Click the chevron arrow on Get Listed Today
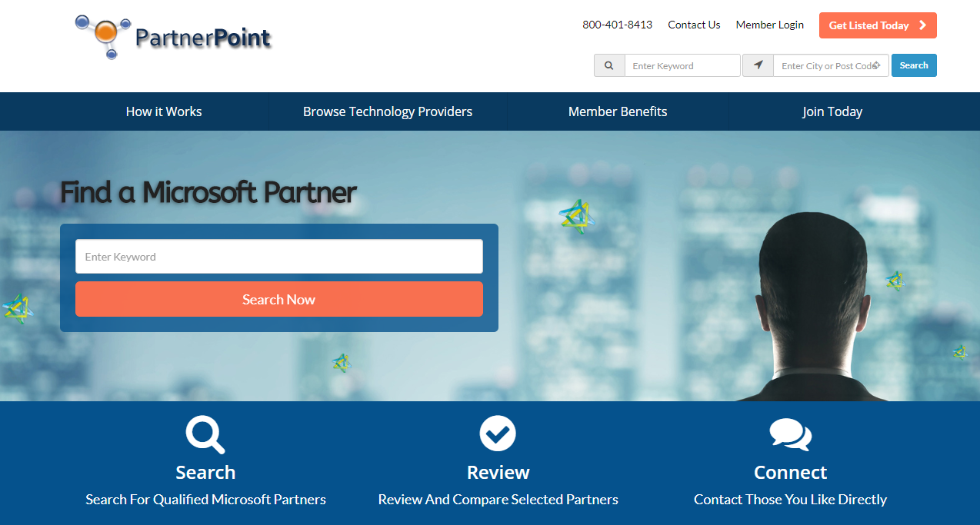 (x=922, y=25)
